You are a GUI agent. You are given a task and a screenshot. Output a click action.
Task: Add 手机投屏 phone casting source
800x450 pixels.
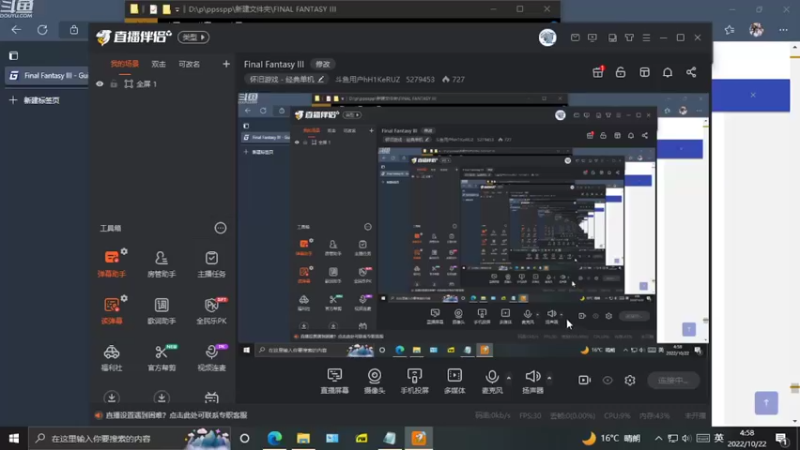[414, 381]
